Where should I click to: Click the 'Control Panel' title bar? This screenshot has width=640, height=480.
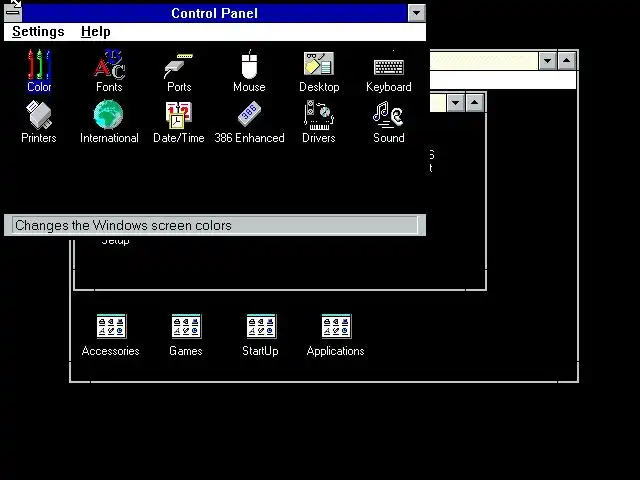click(x=215, y=13)
